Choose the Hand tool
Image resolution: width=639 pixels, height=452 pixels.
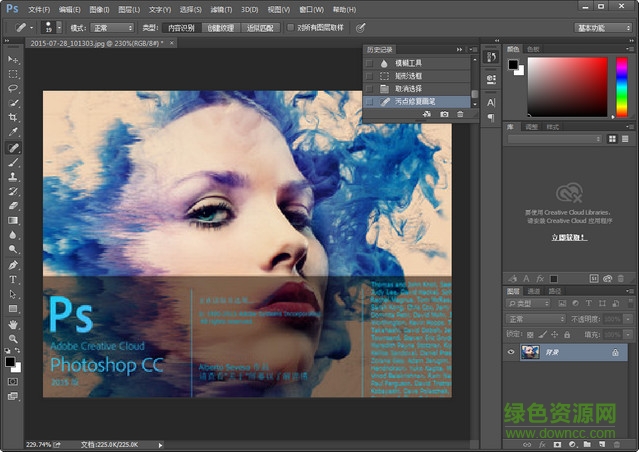pyautogui.click(x=13, y=324)
